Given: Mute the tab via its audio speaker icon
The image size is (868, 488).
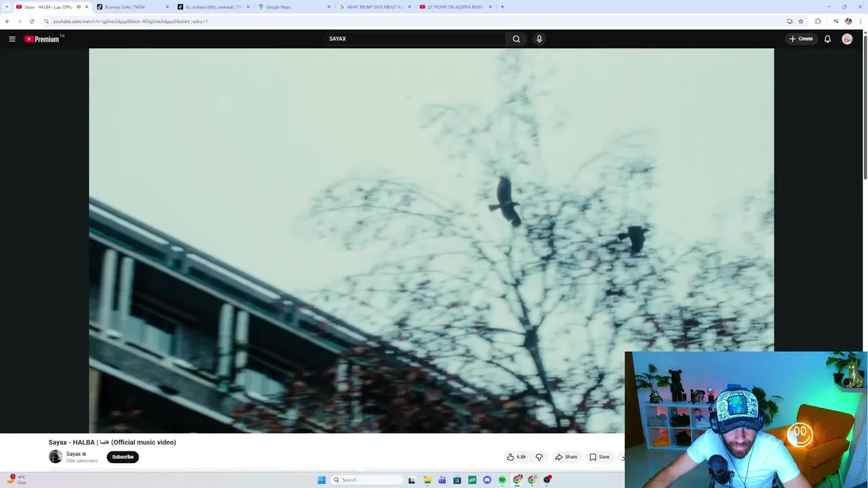Looking at the screenshot, I should (x=79, y=7).
